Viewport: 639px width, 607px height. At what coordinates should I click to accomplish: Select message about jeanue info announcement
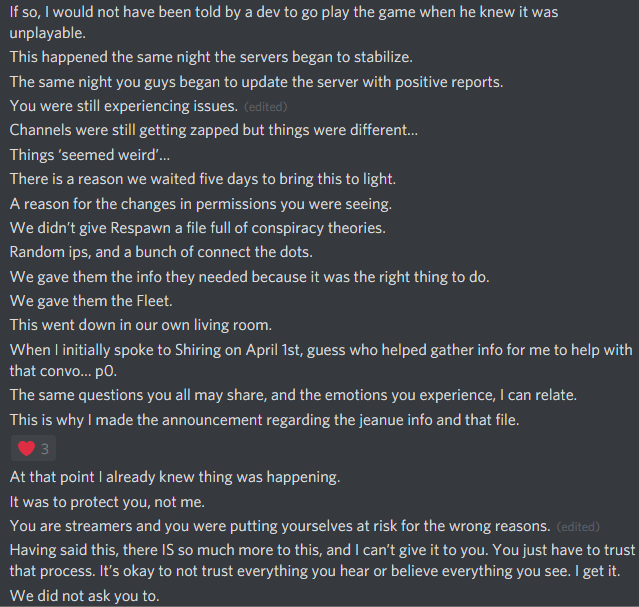tap(264, 420)
